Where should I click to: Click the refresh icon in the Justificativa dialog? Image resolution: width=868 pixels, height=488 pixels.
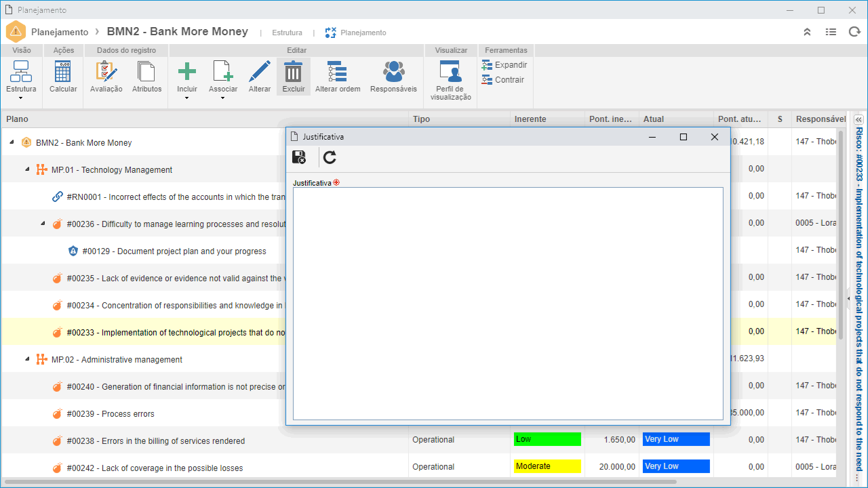330,157
